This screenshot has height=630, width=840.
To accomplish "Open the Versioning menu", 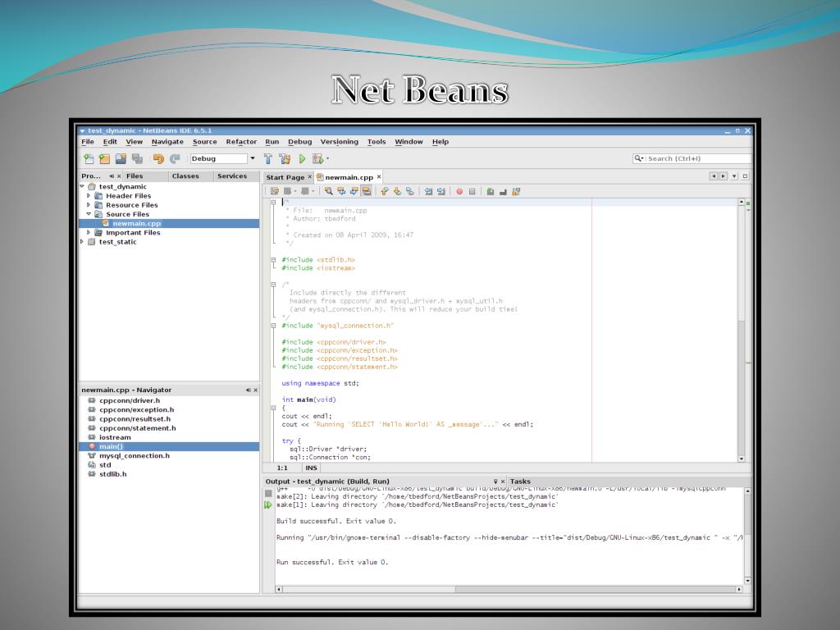I will (339, 141).
